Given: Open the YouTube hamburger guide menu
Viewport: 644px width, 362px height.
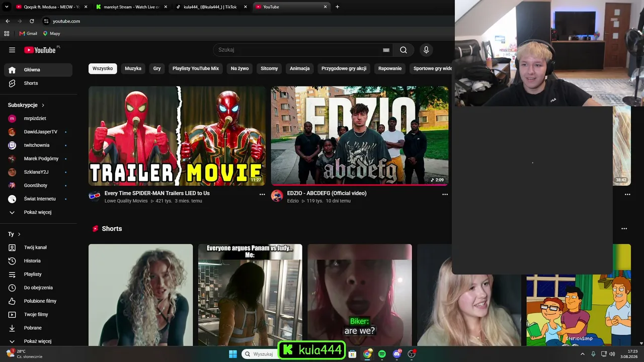Looking at the screenshot, I should coord(12,50).
